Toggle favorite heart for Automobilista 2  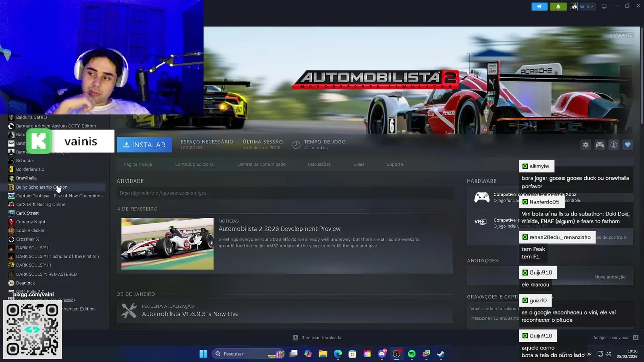[628, 145]
